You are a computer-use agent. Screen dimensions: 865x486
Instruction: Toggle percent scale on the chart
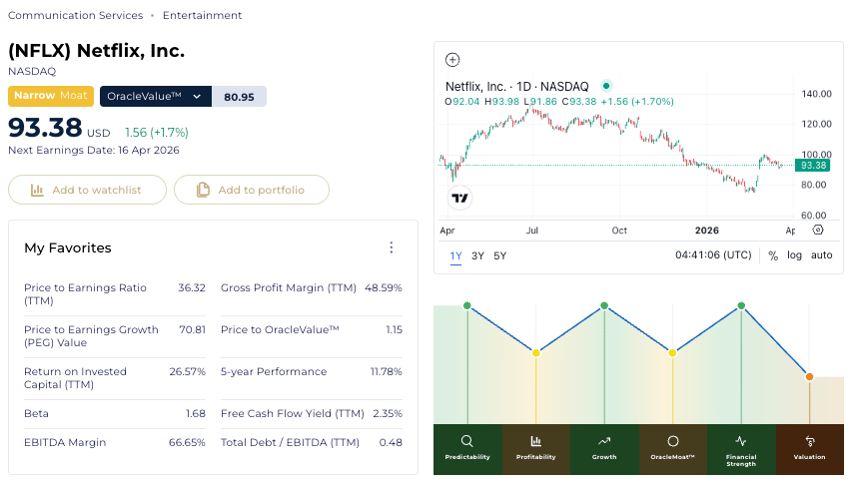773,256
